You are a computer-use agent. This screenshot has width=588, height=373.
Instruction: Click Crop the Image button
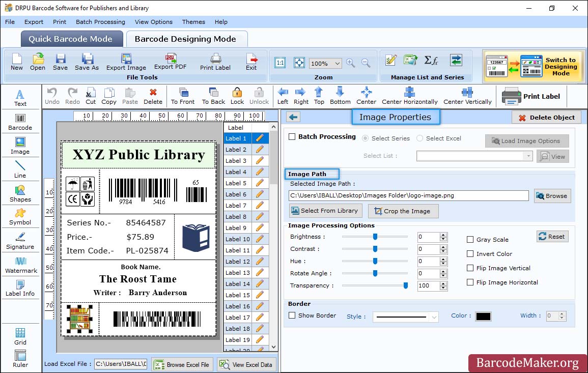(x=403, y=211)
